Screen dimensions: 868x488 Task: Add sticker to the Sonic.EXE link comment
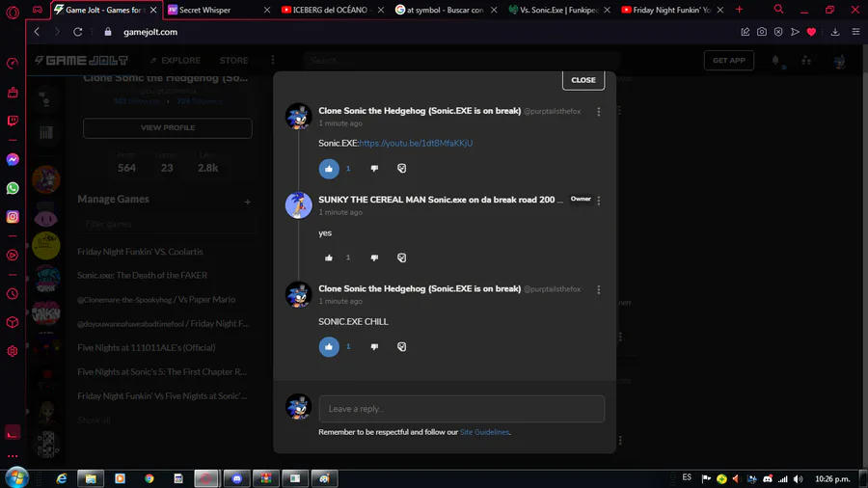[x=402, y=168]
